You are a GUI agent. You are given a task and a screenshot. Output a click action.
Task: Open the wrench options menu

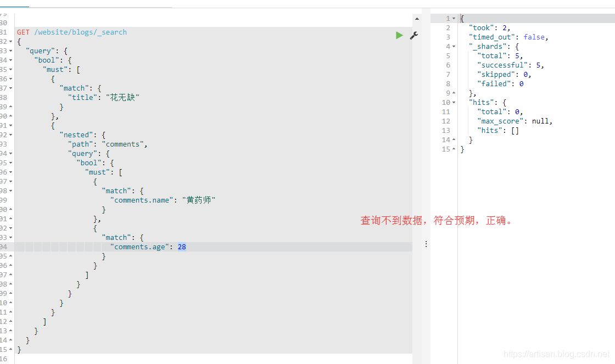414,35
